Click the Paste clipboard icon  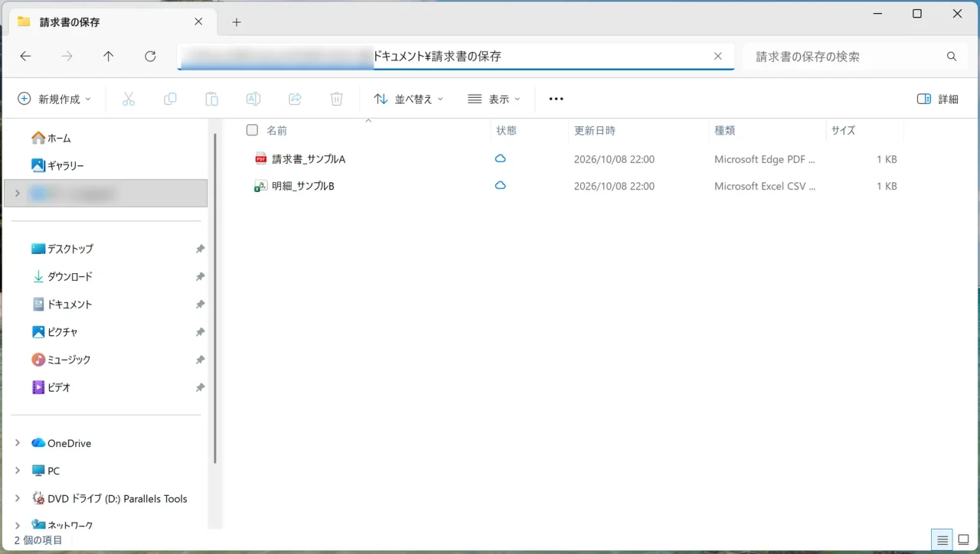click(212, 99)
